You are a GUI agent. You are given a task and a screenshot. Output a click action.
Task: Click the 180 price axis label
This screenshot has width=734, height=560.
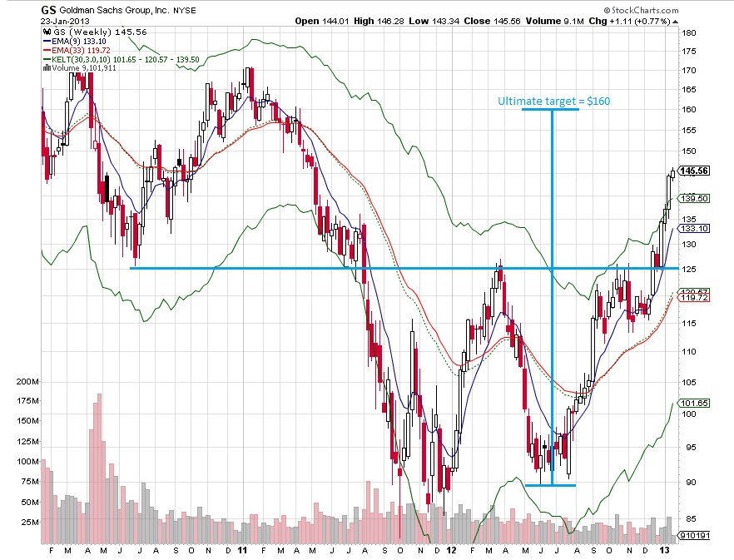(688, 32)
